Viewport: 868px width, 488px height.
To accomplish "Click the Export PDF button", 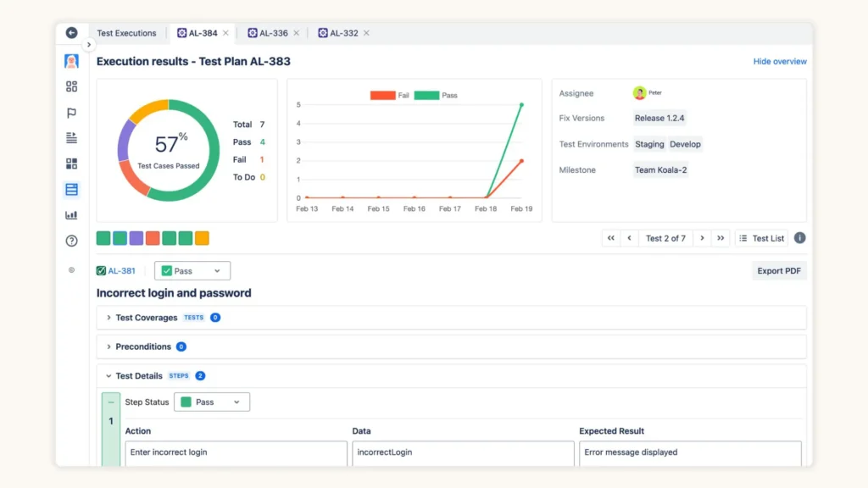I will tap(779, 270).
